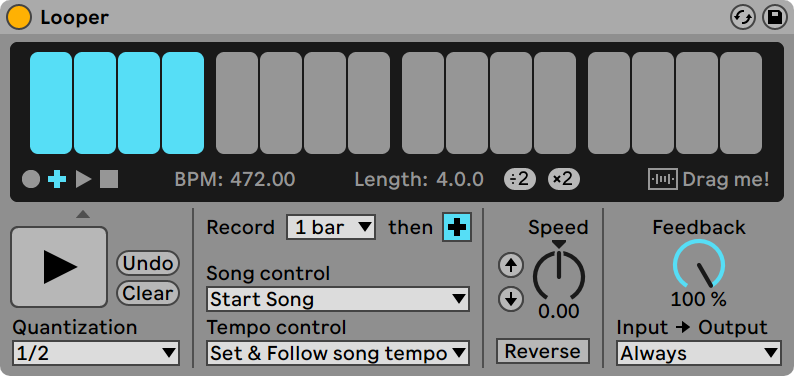The height and width of the screenshot is (376, 794).
Task: Click the Undo button
Action: 148,263
